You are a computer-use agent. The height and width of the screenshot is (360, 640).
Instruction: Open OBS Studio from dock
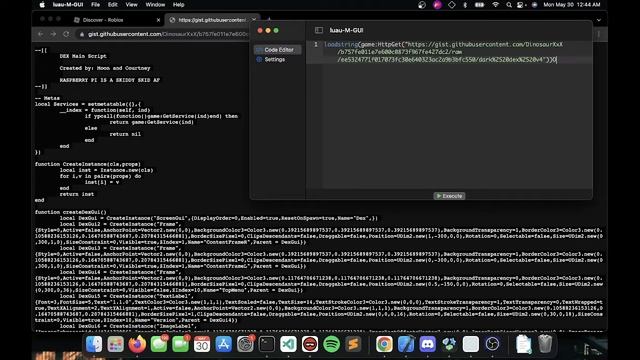pos(492,344)
